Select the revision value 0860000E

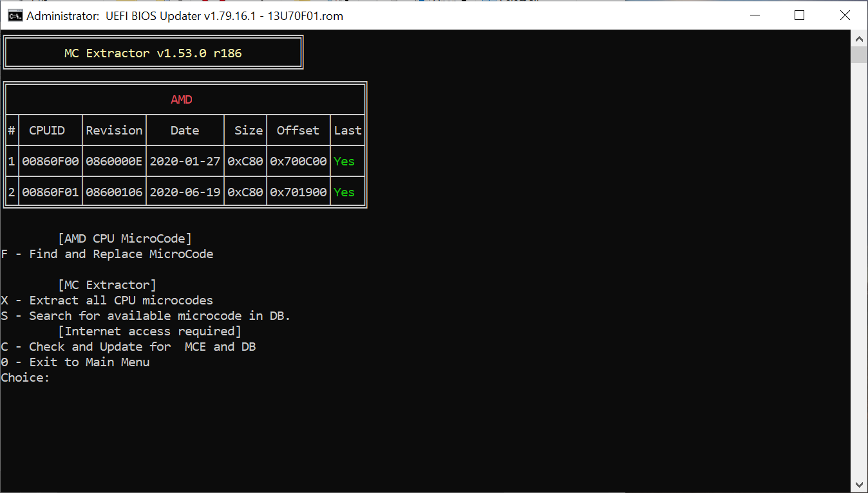tap(114, 162)
